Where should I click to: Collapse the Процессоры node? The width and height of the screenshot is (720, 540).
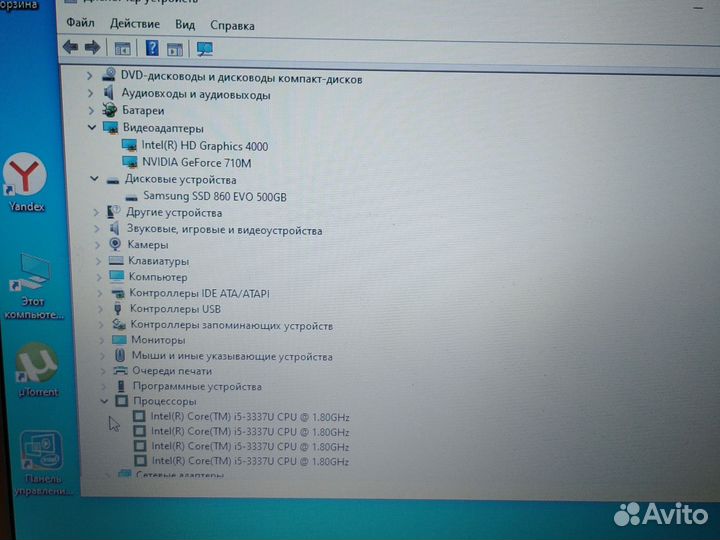click(x=104, y=401)
